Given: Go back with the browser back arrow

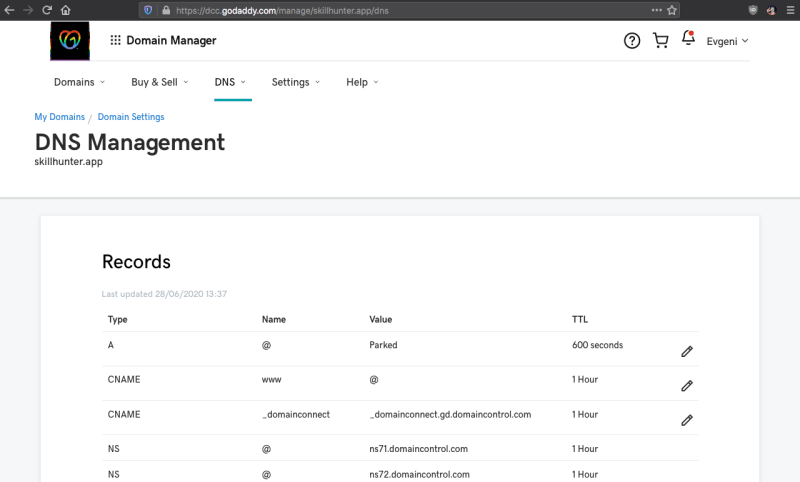Looking at the screenshot, I should click(x=9, y=10).
